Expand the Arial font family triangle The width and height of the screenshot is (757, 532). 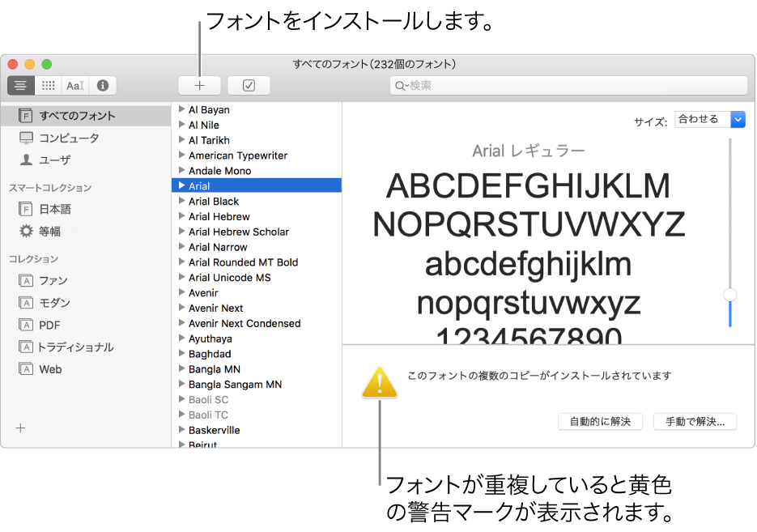point(181,185)
